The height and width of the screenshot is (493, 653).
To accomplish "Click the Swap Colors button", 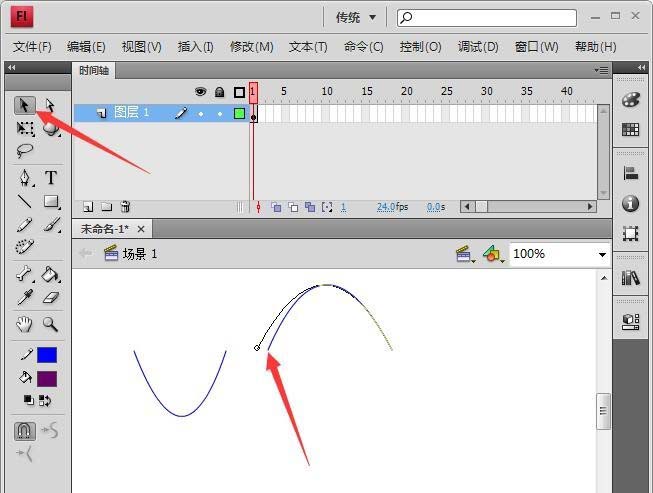I will pyautogui.click(x=45, y=401).
